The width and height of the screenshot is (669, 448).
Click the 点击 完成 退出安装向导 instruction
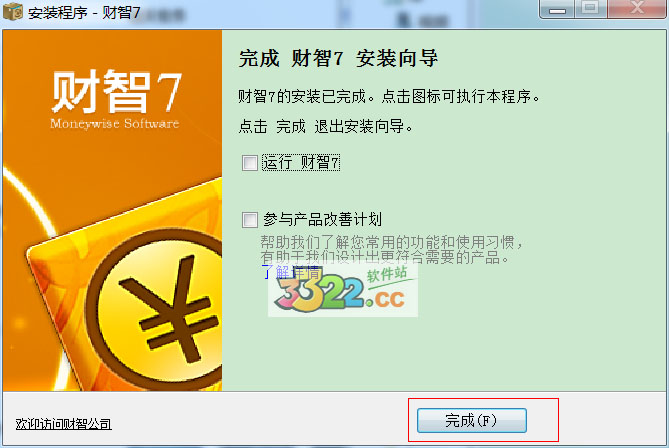click(x=326, y=126)
